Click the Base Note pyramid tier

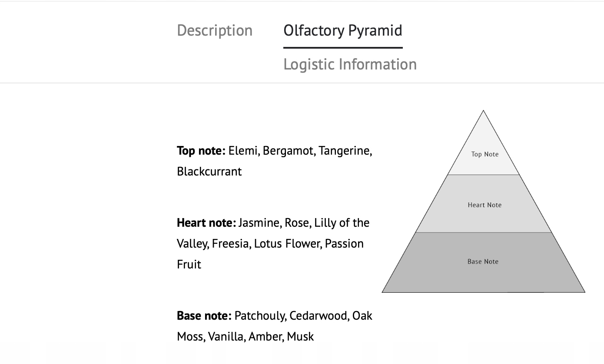(483, 261)
